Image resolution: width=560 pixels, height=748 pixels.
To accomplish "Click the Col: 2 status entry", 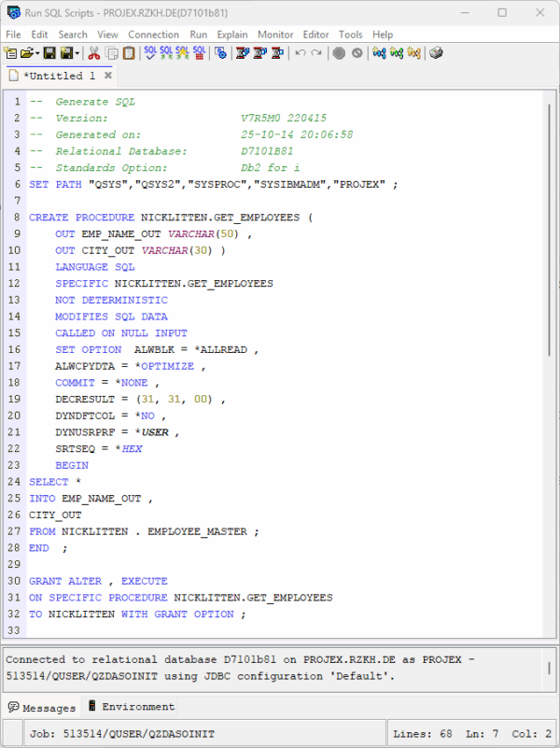I will pyautogui.click(x=531, y=734).
